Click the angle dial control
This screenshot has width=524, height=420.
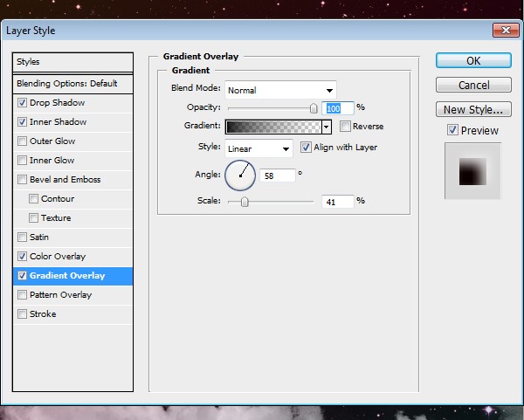coord(240,176)
